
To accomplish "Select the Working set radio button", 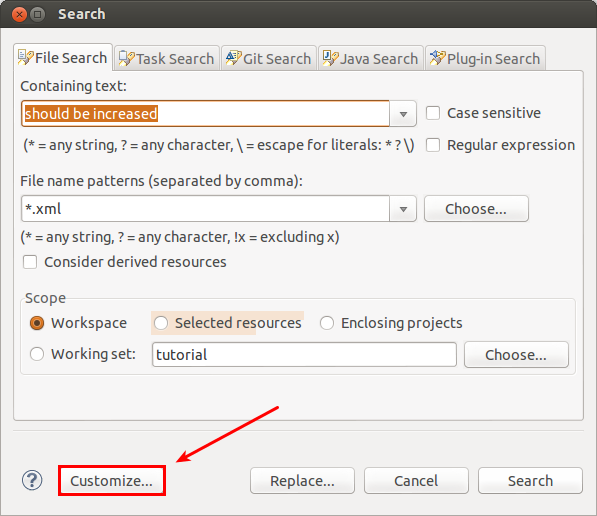I will pyautogui.click(x=37, y=354).
